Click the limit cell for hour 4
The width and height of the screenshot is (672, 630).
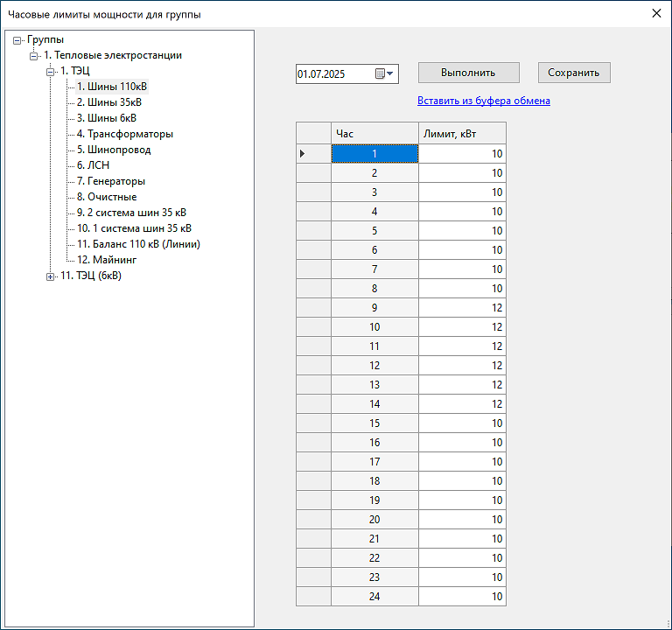pos(462,211)
